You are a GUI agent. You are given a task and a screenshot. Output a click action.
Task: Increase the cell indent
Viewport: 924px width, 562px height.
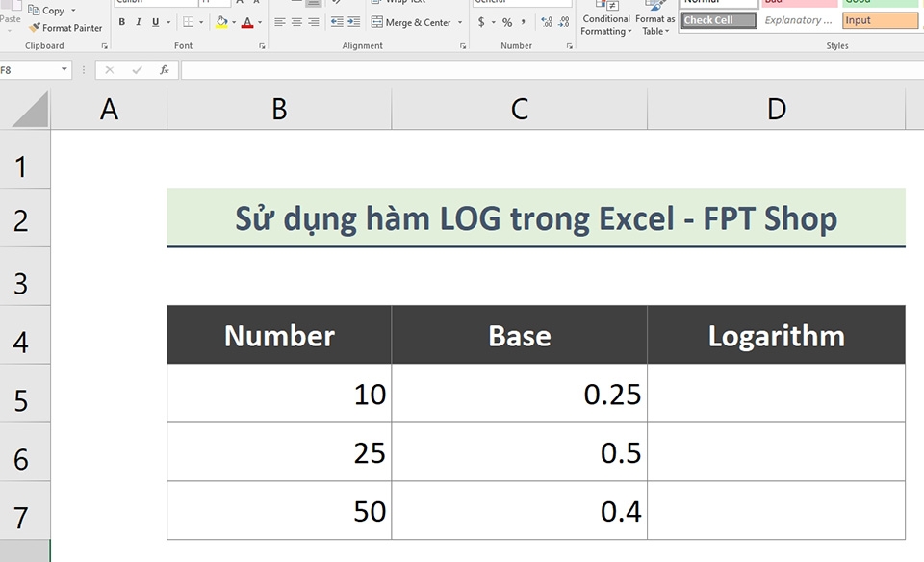pyautogui.click(x=353, y=22)
